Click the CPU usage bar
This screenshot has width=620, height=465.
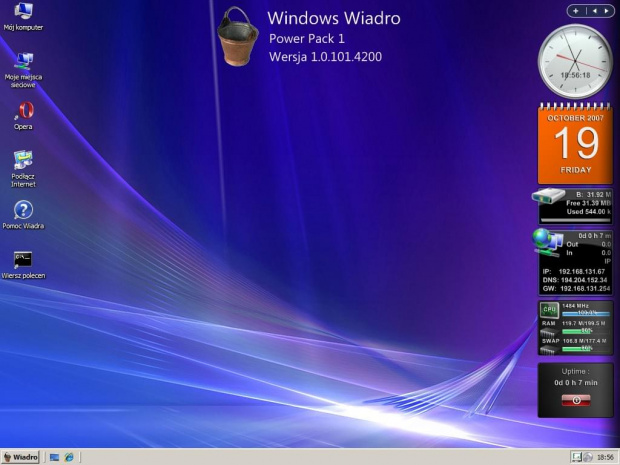pyautogui.click(x=586, y=313)
